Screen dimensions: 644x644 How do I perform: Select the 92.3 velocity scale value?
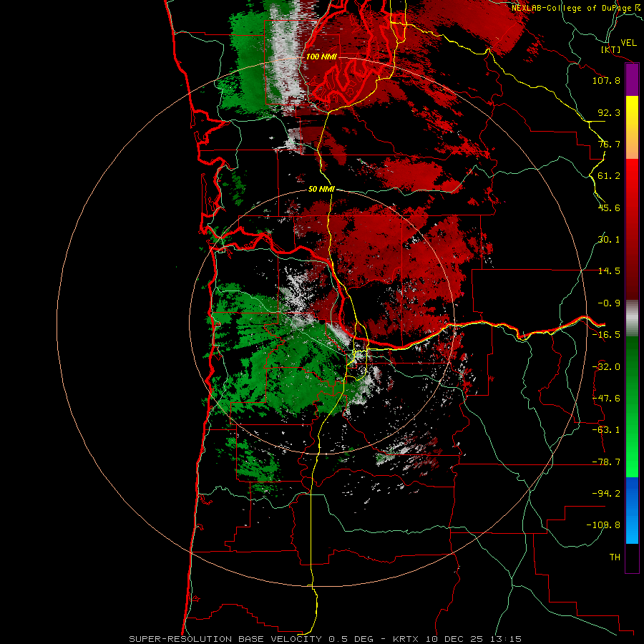click(609, 112)
